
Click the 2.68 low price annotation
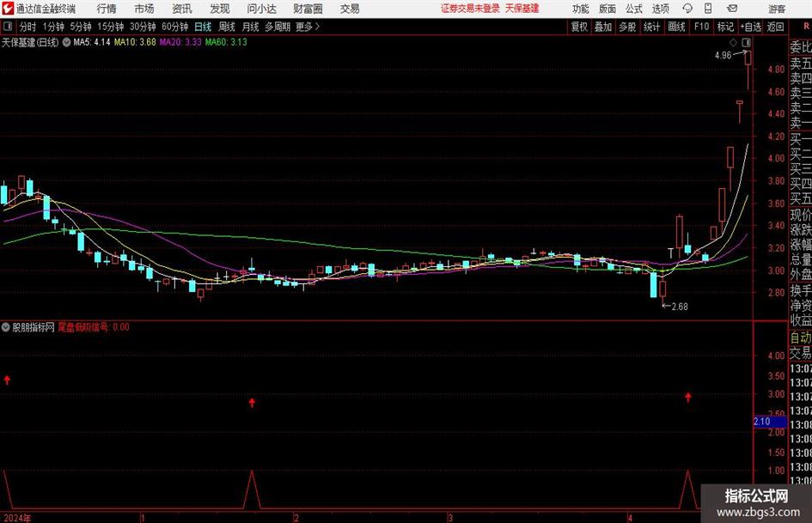coord(680,307)
